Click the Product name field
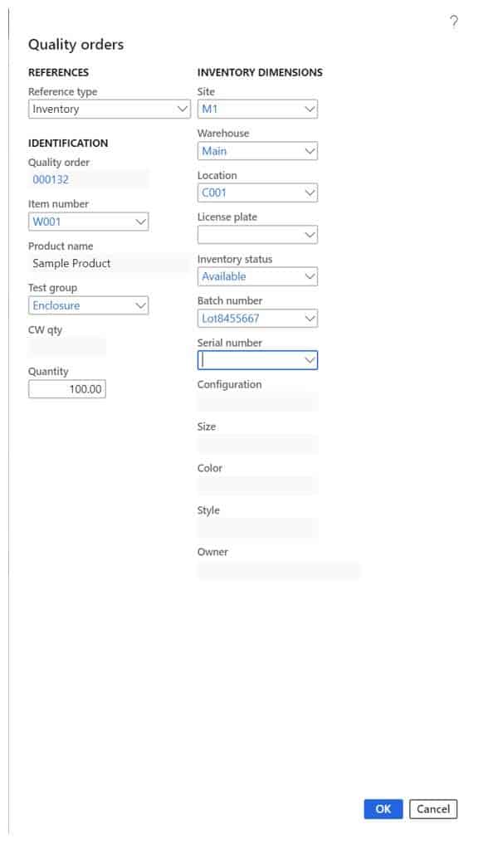This screenshot has height=868, width=503. point(108,264)
